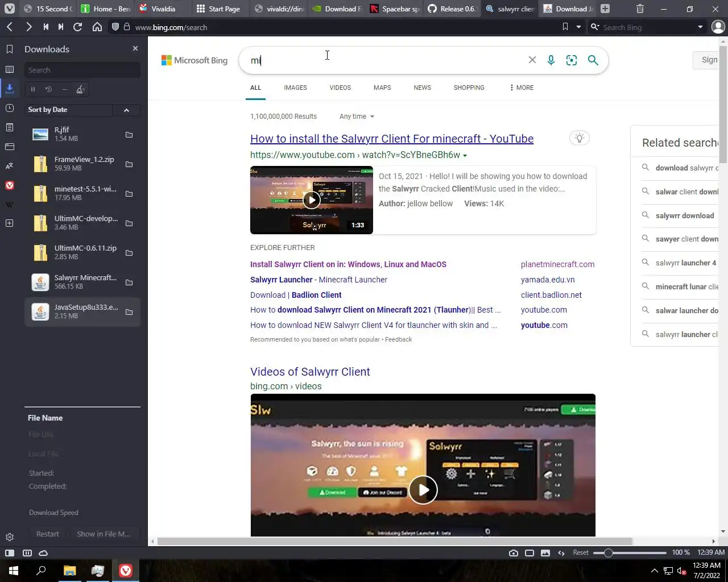The width and height of the screenshot is (728, 582).
Task: Go to the home page
Action: (x=97, y=27)
